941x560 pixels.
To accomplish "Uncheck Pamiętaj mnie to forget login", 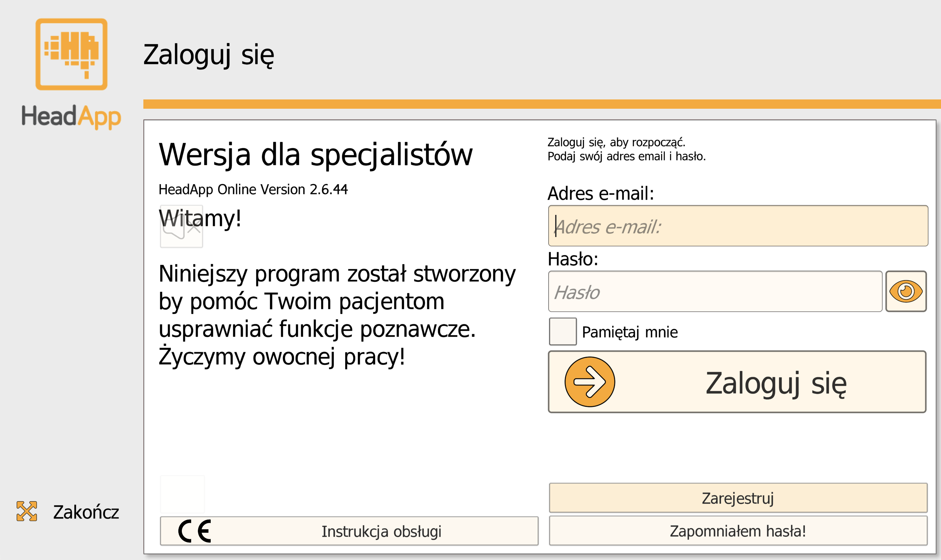I will click(x=562, y=332).
